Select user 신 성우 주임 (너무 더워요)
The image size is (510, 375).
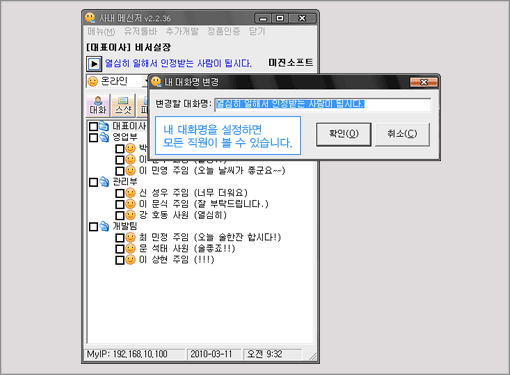click(193, 193)
